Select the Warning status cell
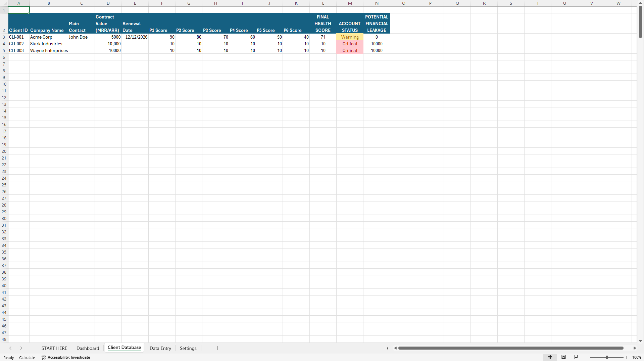 [x=350, y=37]
